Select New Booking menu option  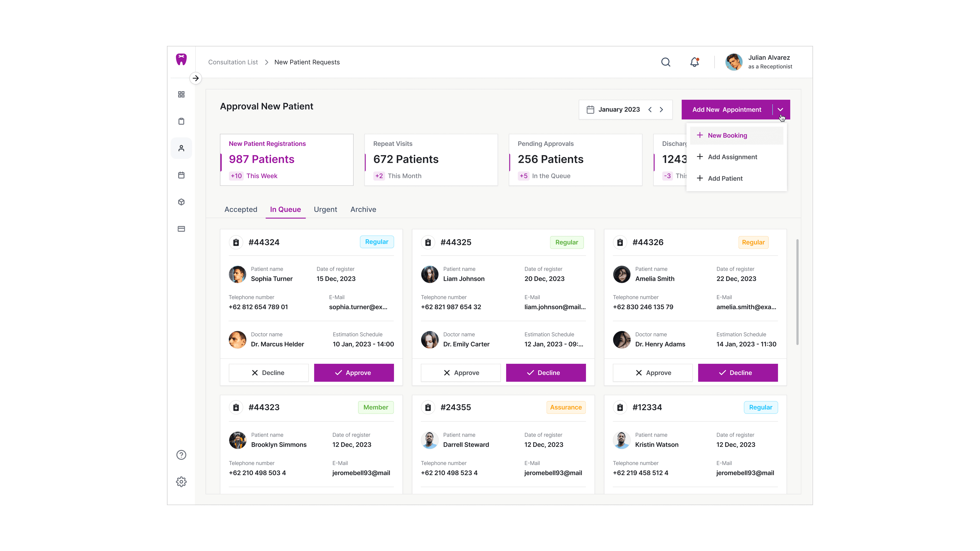(x=727, y=135)
